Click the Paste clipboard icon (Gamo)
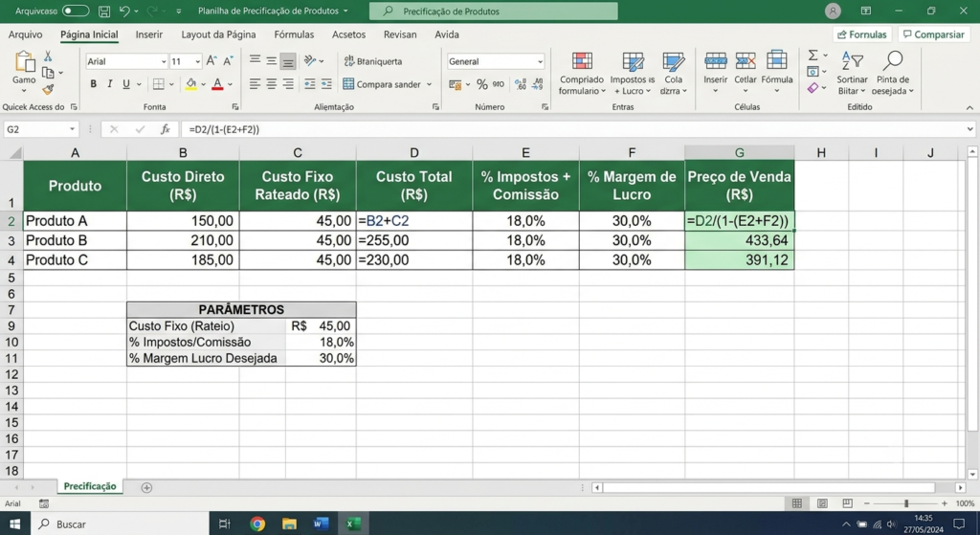 [24, 62]
